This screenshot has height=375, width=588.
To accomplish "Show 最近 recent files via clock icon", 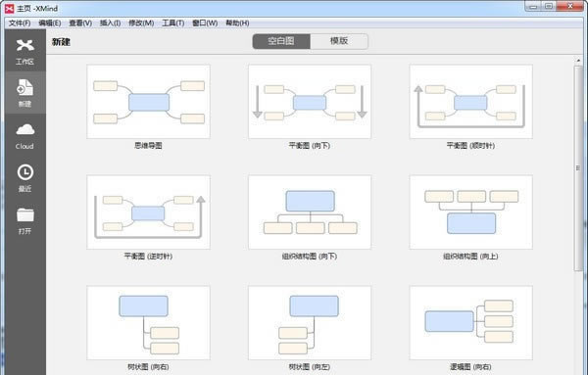I will point(25,178).
